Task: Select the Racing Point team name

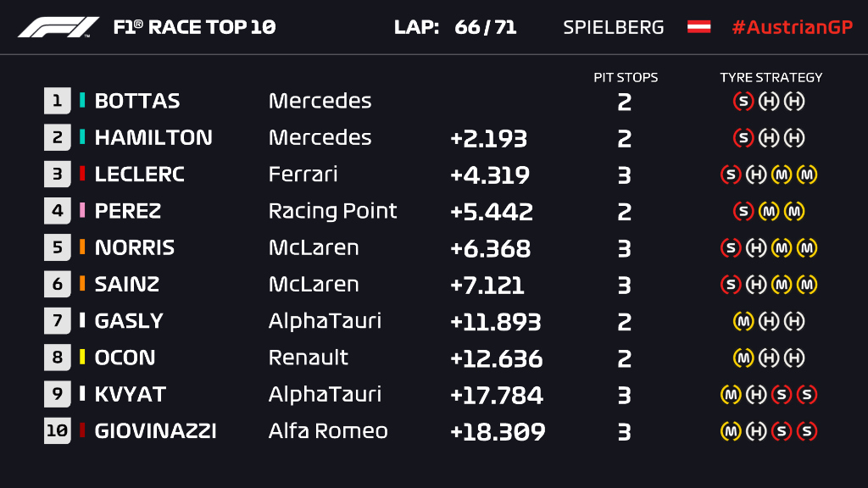Action: [x=332, y=211]
